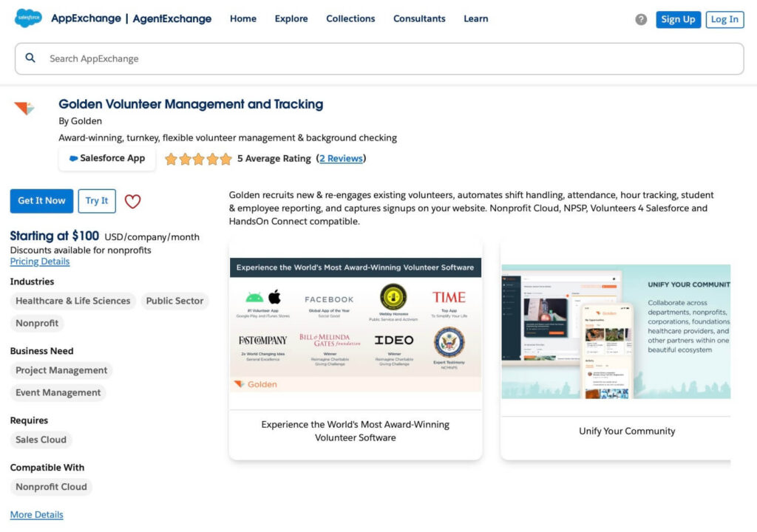Click the AppExchange | AgentExchange title
This screenshot has height=532, width=757.
pos(132,18)
